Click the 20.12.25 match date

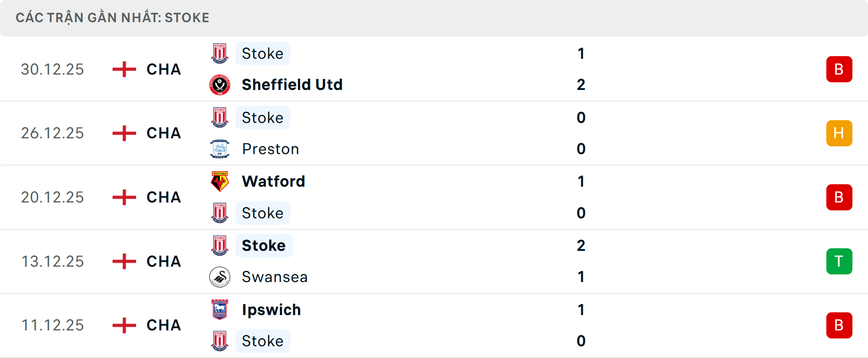pyautogui.click(x=52, y=197)
